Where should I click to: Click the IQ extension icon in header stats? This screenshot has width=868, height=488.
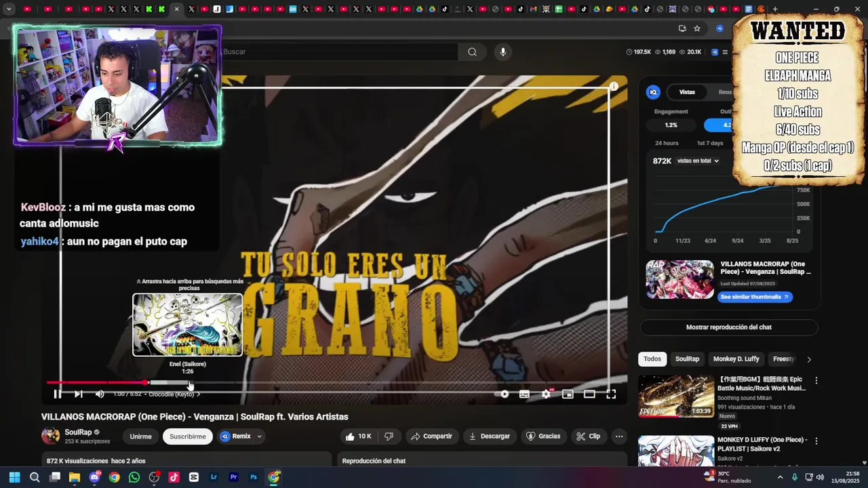(715, 52)
